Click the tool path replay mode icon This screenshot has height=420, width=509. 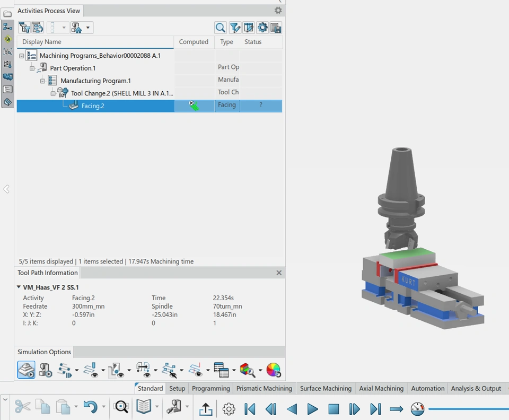click(x=65, y=370)
